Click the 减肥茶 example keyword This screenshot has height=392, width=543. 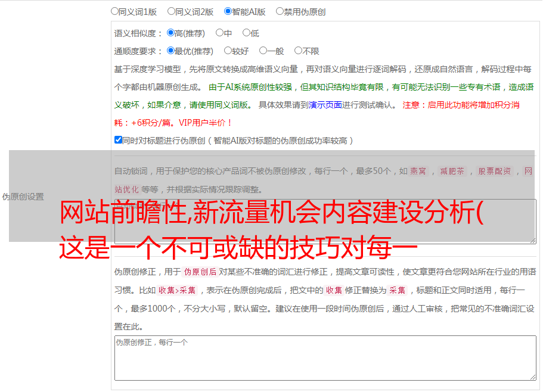tap(452, 171)
